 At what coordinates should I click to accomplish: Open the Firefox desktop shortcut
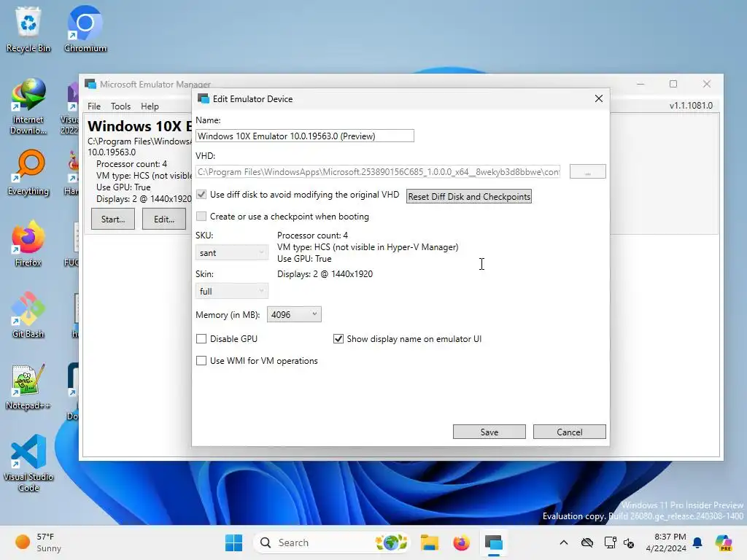(28, 244)
